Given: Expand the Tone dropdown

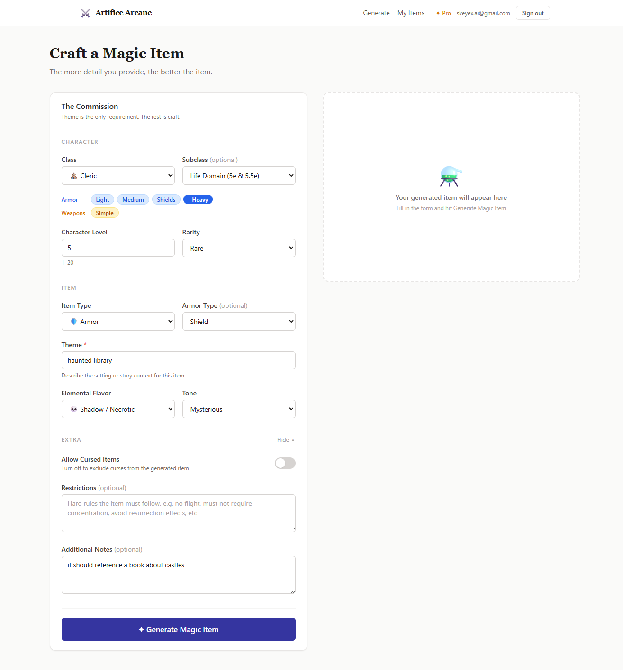Looking at the screenshot, I should click(x=239, y=409).
